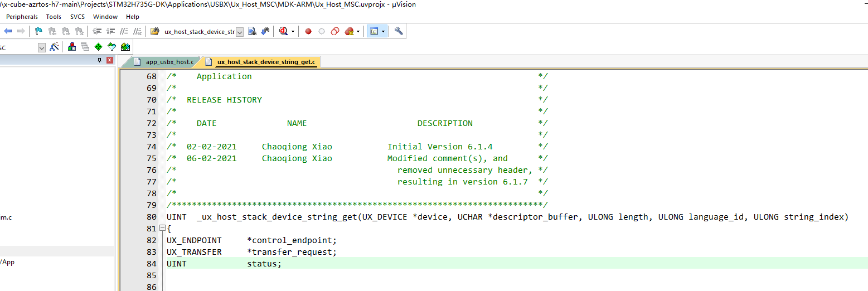This screenshot has width=868, height=291.
Task: Launch the Pack Installer
Action: click(125, 47)
